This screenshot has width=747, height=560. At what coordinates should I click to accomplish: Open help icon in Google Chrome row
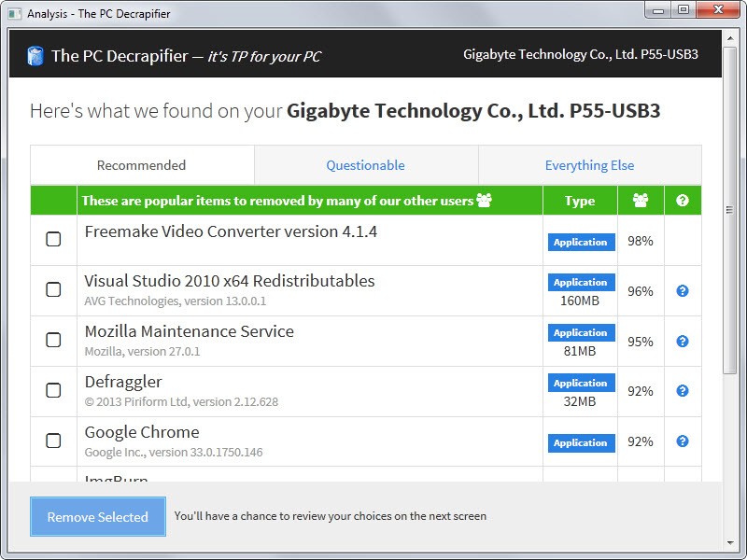coord(683,441)
